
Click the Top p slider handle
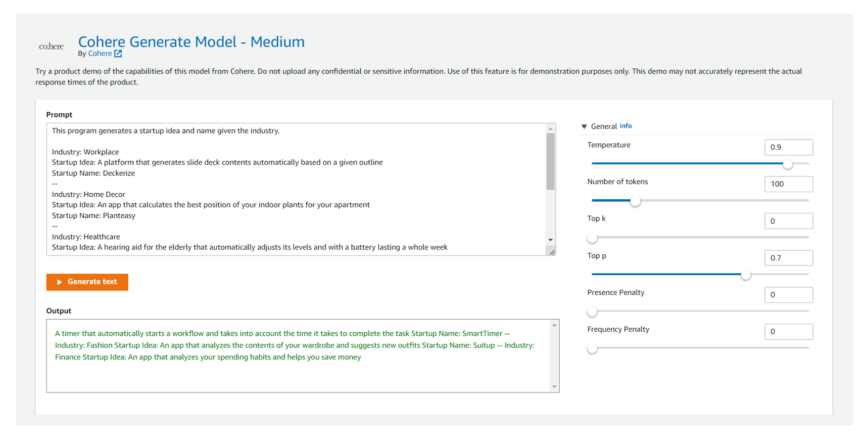coord(745,275)
